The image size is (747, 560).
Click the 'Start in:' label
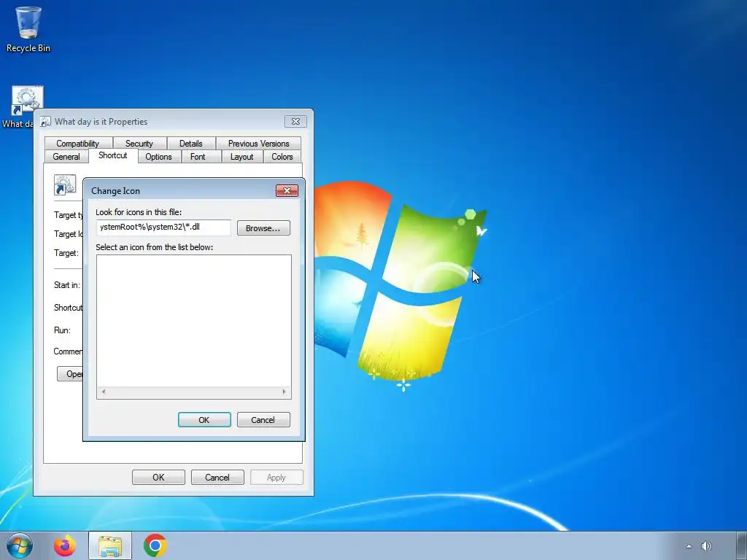pyautogui.click(x=66, y=285)
